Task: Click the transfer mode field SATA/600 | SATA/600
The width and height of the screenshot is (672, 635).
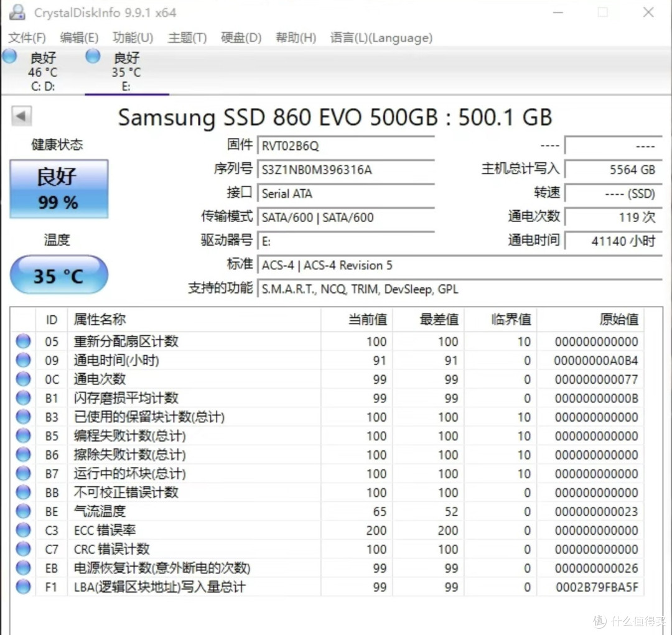Action: (x=346, y=217)
